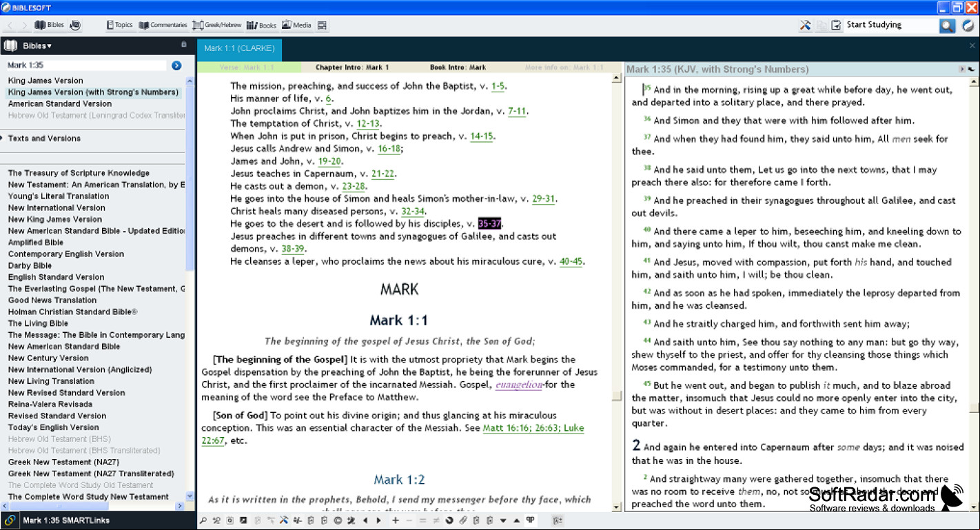
Task: Select Reina-Valera Revisada
Action: point(50,404)
